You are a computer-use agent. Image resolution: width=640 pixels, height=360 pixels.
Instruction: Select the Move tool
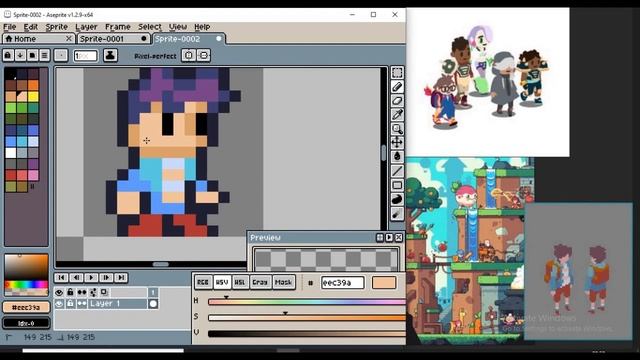point(397,142)
